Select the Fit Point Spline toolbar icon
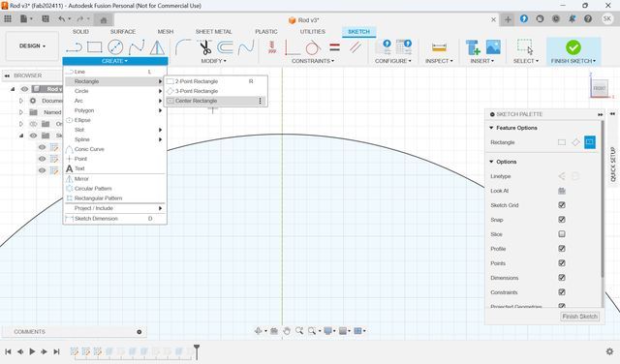This screenshot has height=364, width=620. (137, 47)
